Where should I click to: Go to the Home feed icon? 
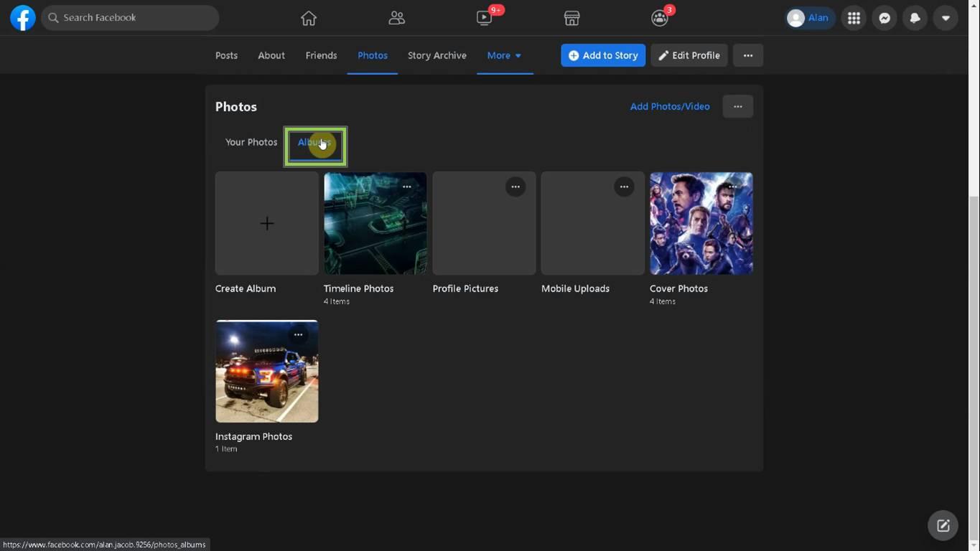(x=309, y=18)
